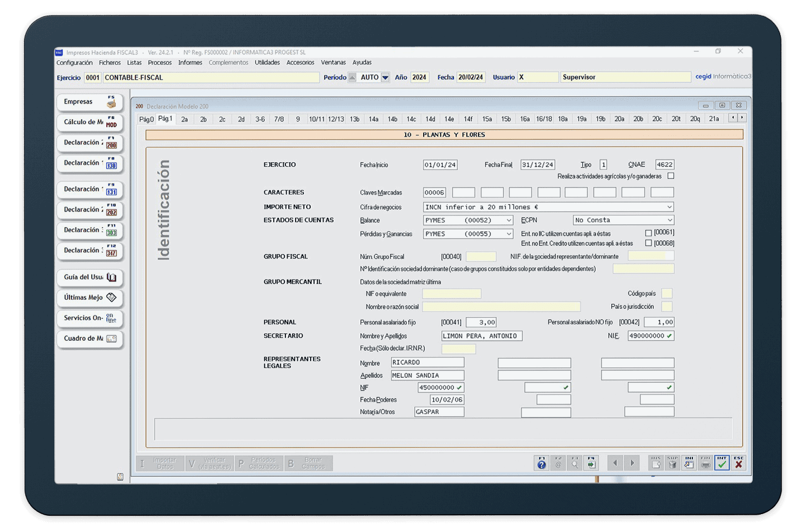The width and height of the screenshot is (806, 532).
Task: Click the F4 export arrow icon
Action: [x=591, y=463]
